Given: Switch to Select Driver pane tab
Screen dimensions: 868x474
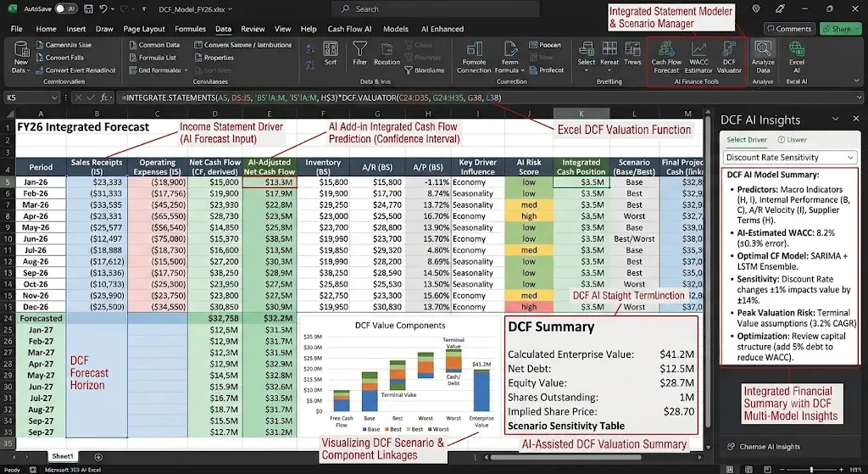Looking at the screenshot, I should pyautogui.click(x=746, y=140).
